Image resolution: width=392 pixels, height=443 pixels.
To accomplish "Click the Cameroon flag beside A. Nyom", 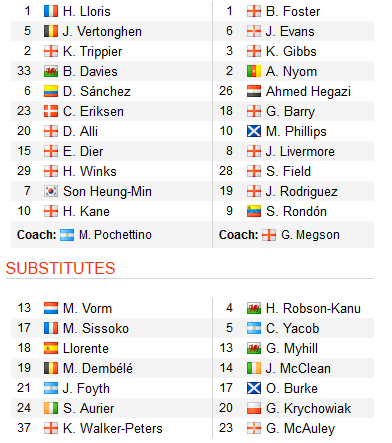I will (x=254, y=71).
